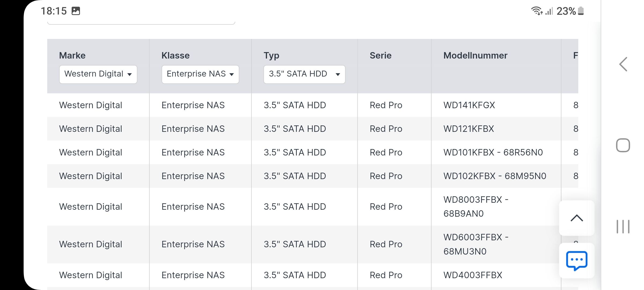Click Western Digital in the WD6003FFBX row
644x290 pixels.
(90, 244)
